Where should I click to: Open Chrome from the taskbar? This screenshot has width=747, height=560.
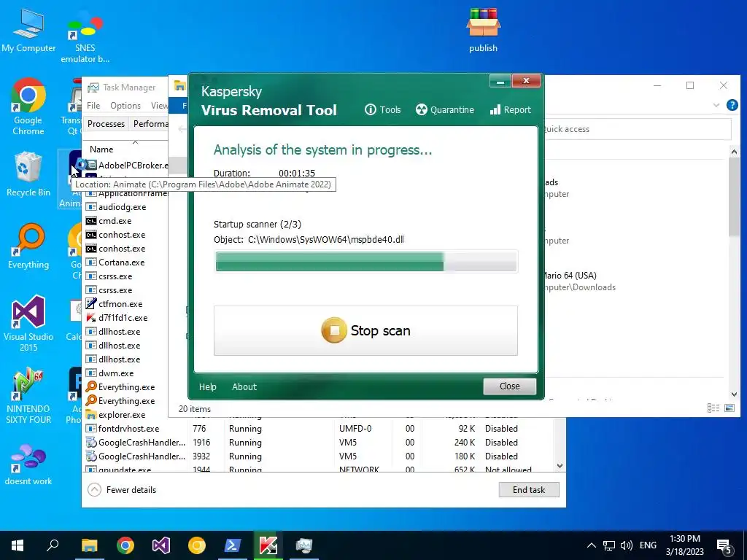pos(125,545)
